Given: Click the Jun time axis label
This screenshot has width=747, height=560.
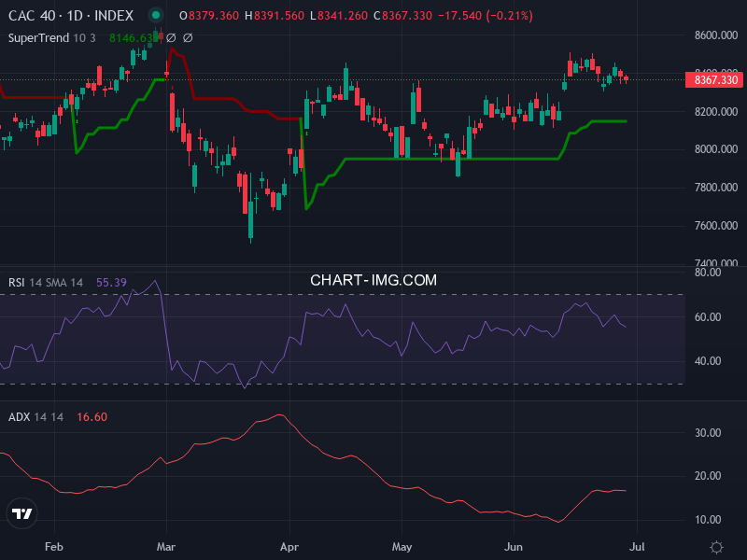Looking at the screenshot, I should pyautogui.click(x=514, y=547).
